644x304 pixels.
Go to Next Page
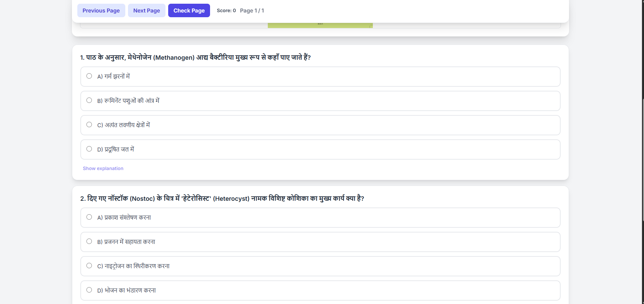point(147,10)
